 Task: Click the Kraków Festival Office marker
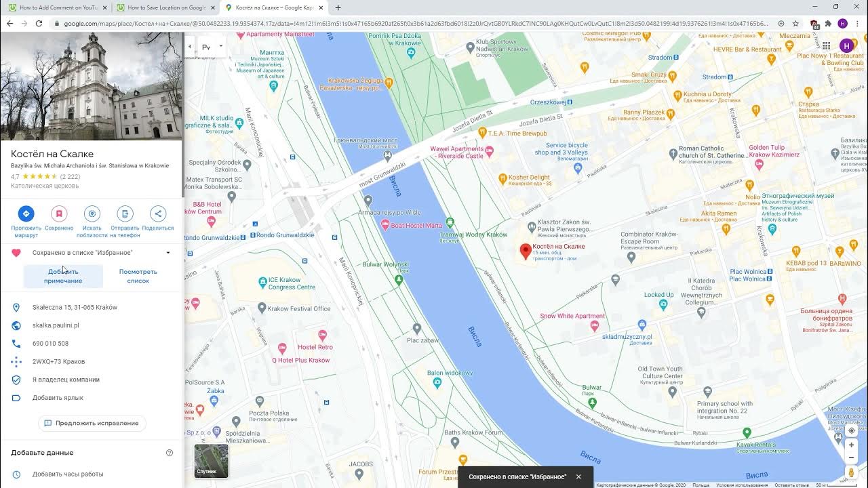tap(262, 308)
